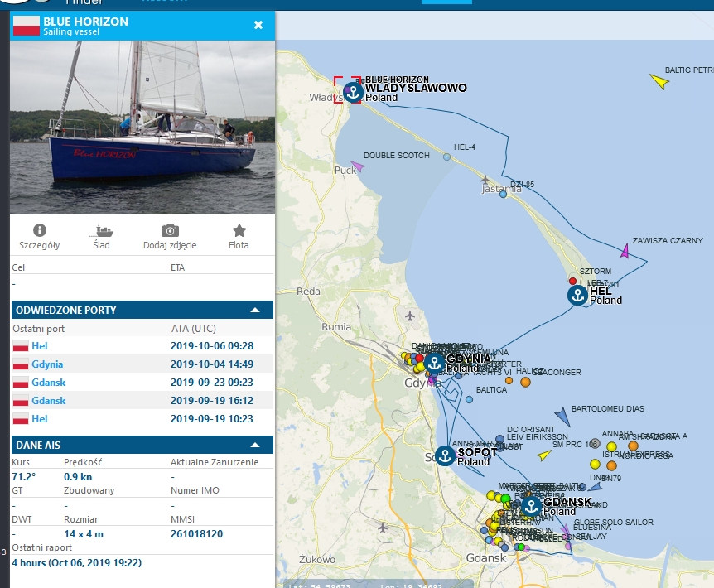This screenshot has width=714, height=588.
Task: Click the speed value 0.9 kn
Action: pyautogui.click(x=78, y=476)
